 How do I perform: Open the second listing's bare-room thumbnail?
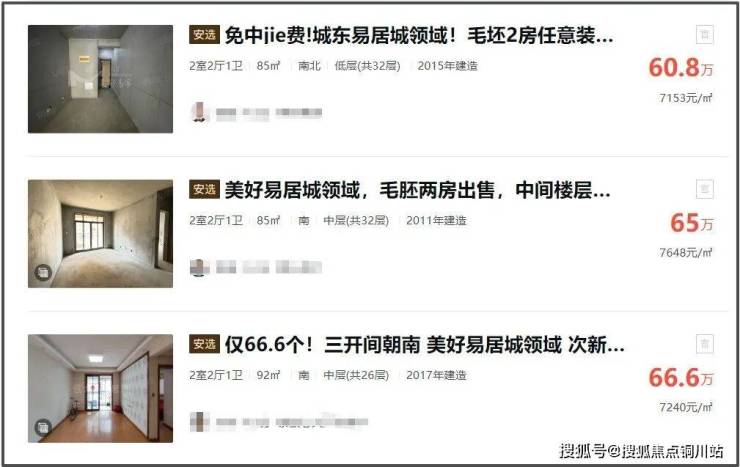[x=101, y=234]
